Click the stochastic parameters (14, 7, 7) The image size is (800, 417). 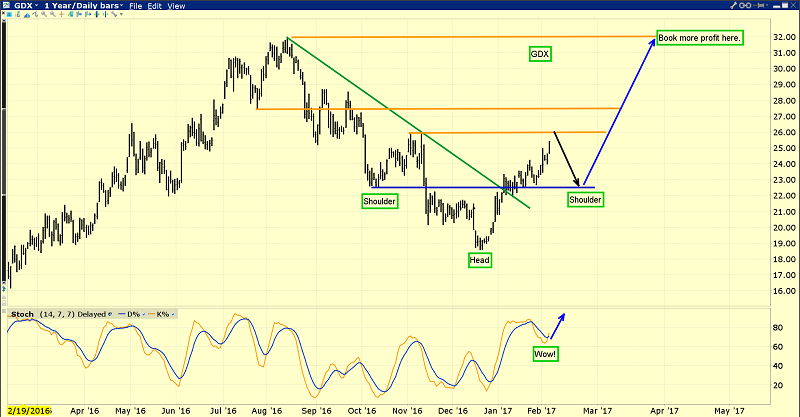(x=57, y=314)
